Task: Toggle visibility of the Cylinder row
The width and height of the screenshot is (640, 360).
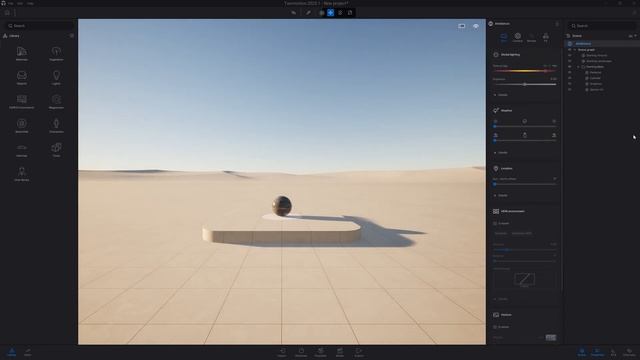Action: tap(570, 78)
